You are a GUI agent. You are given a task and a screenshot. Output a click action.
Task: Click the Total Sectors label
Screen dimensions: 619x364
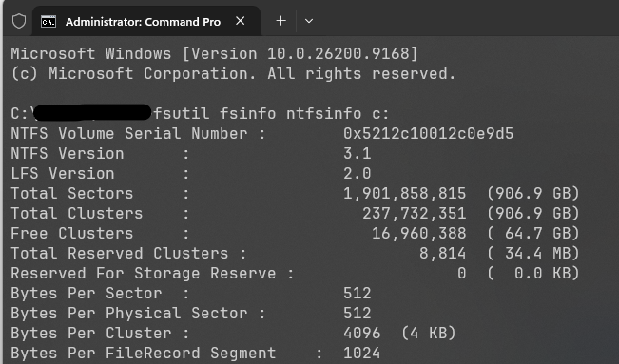pyautogui.click(x=72, y=194)
